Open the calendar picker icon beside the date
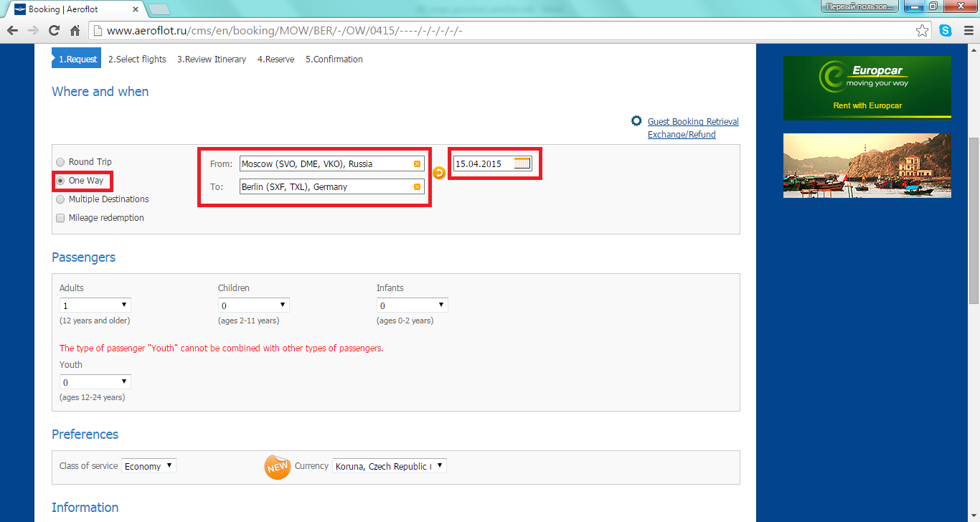The image size is (980, 522). click(522, 163)
